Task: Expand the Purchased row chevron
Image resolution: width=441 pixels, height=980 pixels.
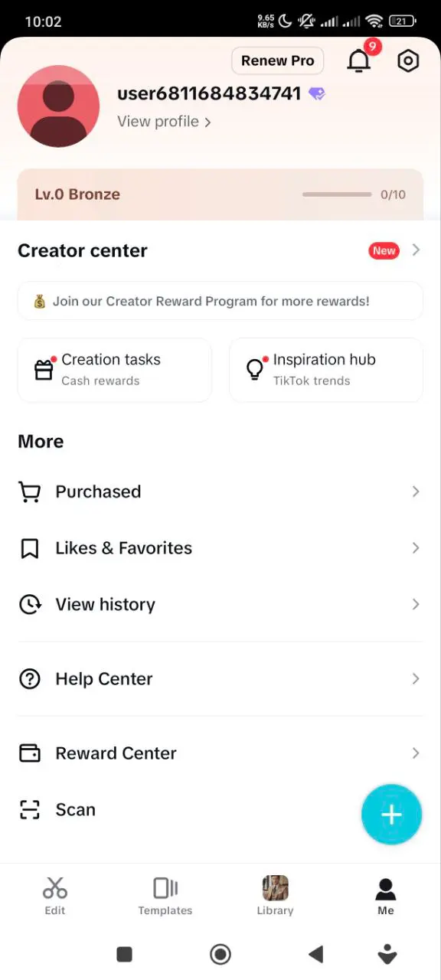Action: [x=416, y=492]
